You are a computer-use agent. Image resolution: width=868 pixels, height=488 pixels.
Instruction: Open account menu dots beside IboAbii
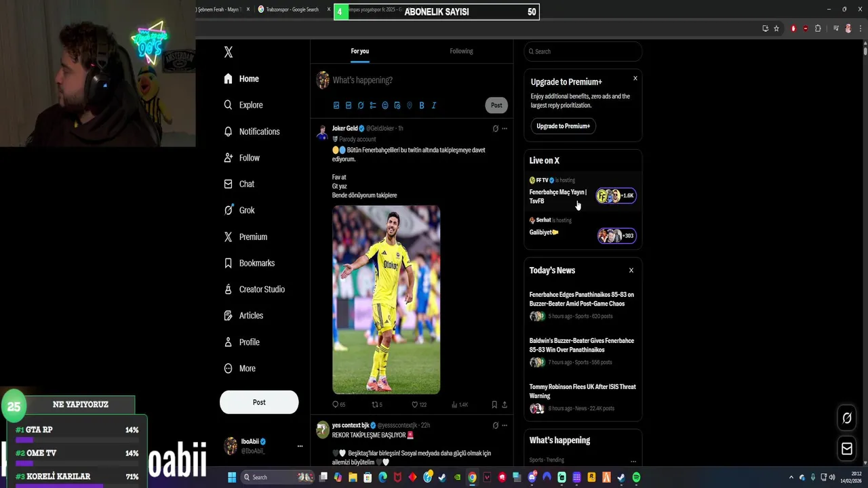pos(300,446)
